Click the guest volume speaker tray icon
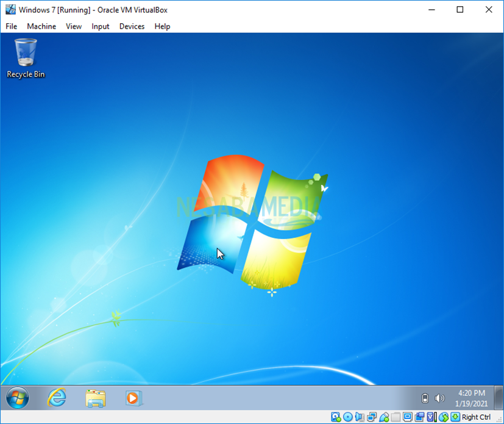This screenshot has height=424, width=504. pos(439,398)
